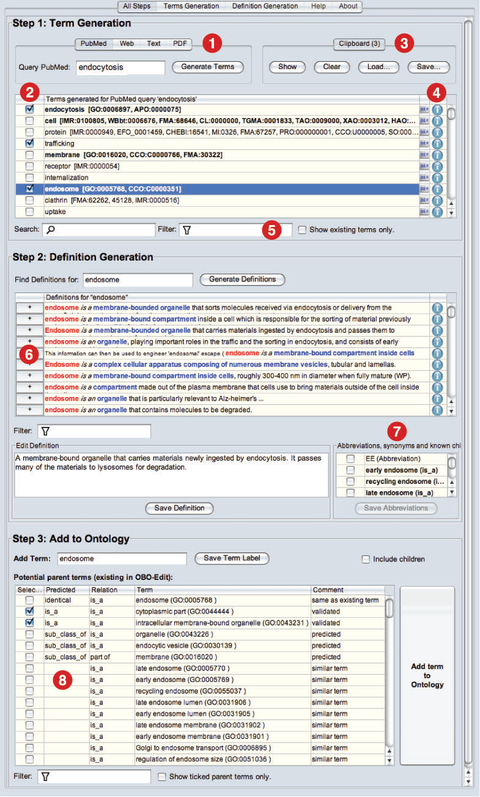The height and width of the screenshot is (797, 480).
Task: Click the funnel icon in Step 3 Filter field
Action: click(x=45, y=777)
